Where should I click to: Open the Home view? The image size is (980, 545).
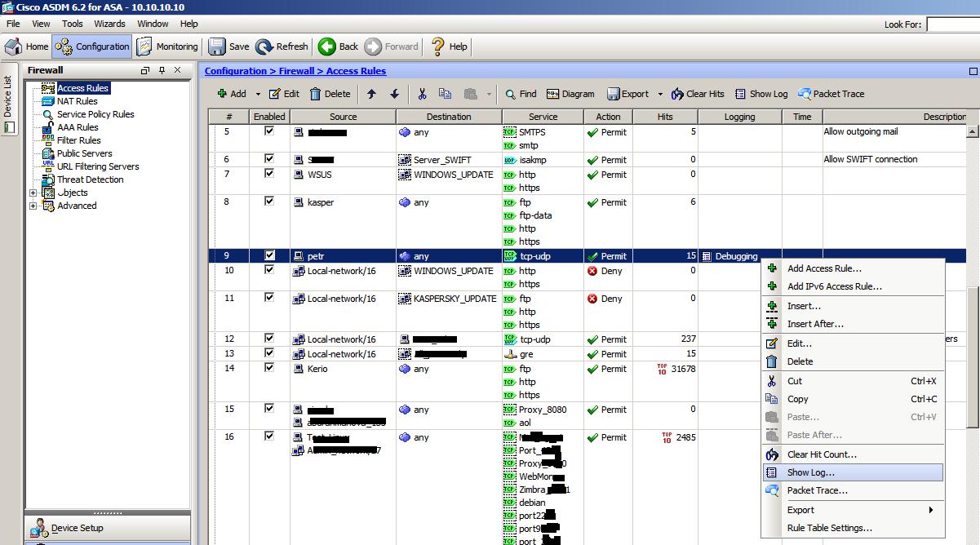coord(27,47)
